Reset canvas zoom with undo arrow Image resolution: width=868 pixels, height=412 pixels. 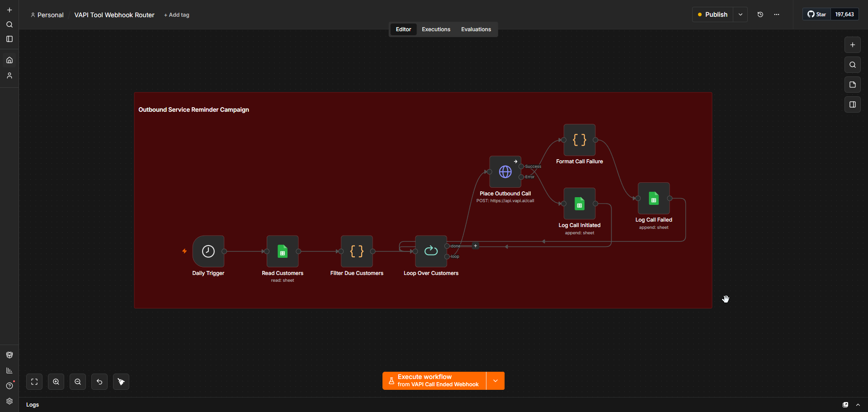pyautogui.click(x=99, y=382)
